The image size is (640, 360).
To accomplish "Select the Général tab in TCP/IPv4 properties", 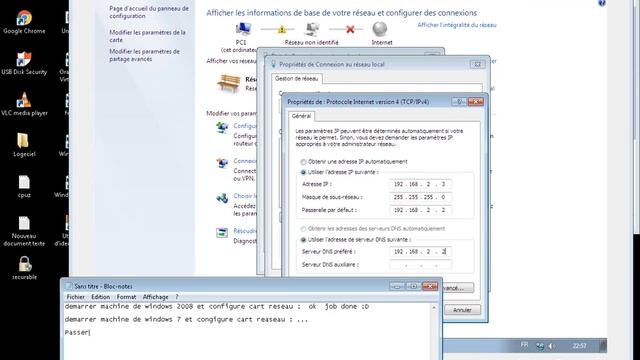I will click(x=301, y=116).
